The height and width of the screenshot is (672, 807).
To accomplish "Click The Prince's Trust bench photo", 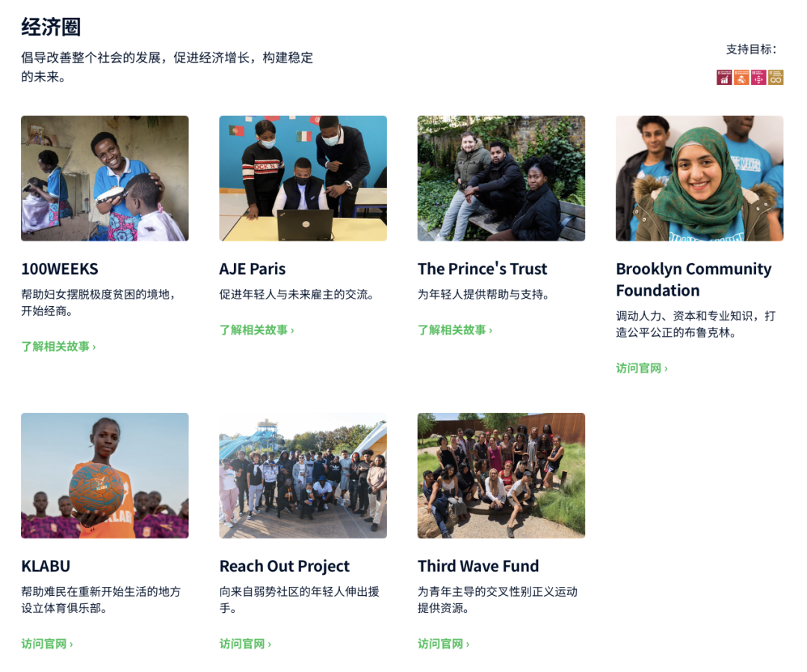I will coord(501,178).
